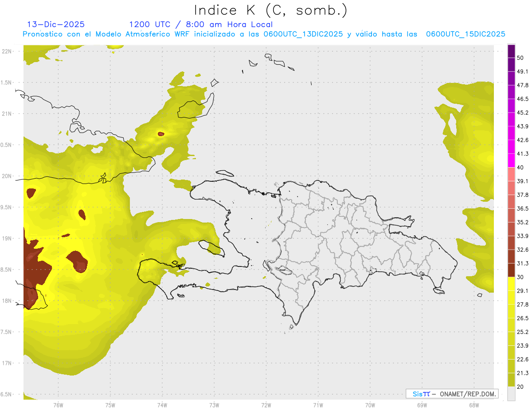Select the yellow 29.1 legend color band
This screenshot has width=532, height=411.
511,284
